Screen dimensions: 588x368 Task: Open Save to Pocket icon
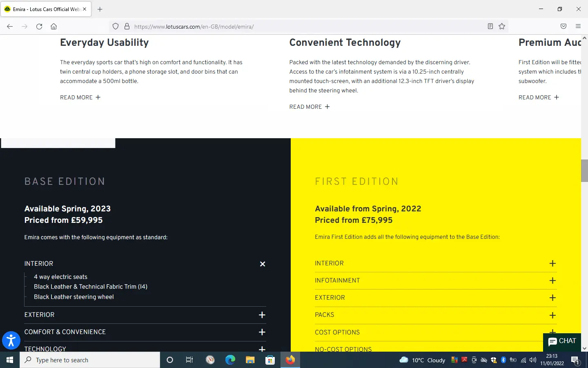click(x=563, y=27)
